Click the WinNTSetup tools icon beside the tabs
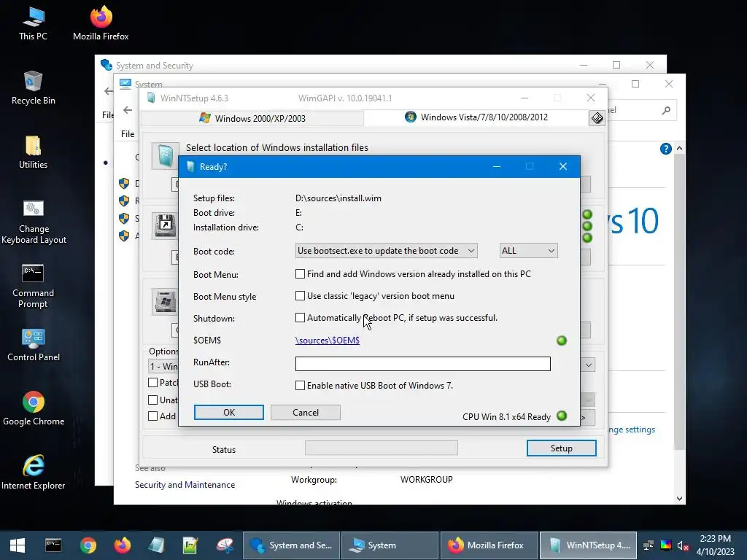The image size is (747, 560). point(597,118)
